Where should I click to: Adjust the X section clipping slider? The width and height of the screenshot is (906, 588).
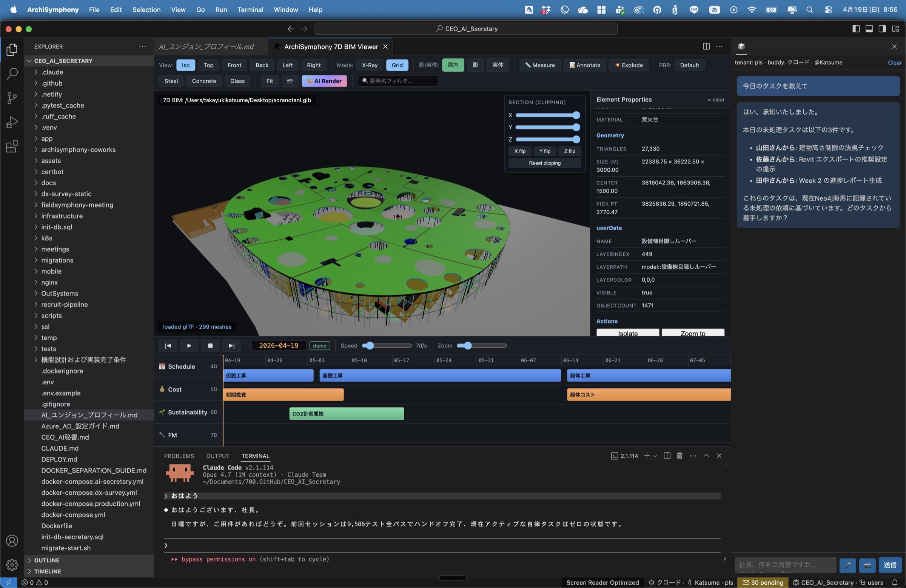tap(547, 115)
